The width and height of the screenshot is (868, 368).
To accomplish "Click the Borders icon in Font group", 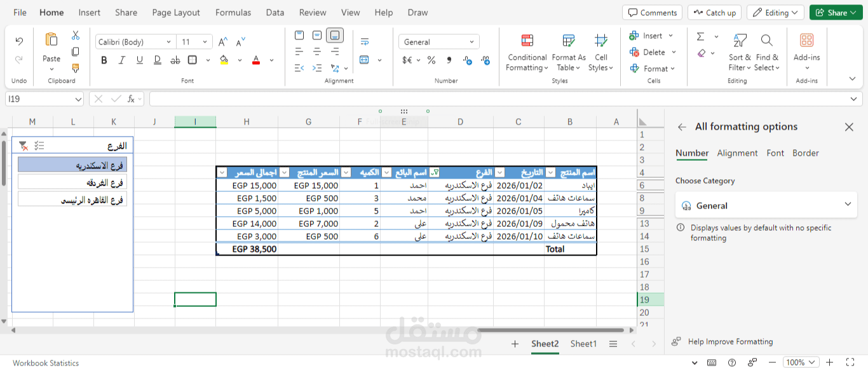I will click(x=193, y=60).
